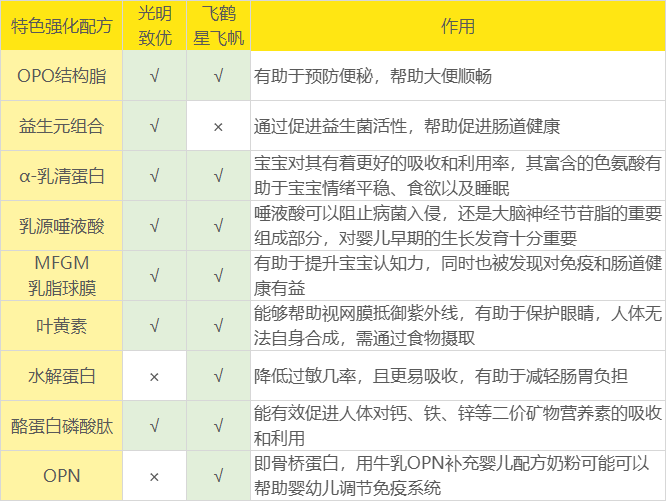Select the 光明致优 column header
This screenshot has width=667, height=502.
pos(154,27)
